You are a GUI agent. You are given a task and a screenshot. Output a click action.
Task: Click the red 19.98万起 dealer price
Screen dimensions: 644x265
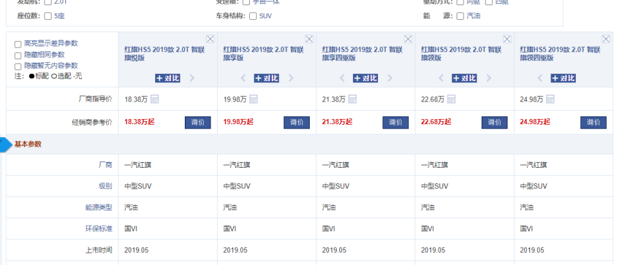coord(239,122)
